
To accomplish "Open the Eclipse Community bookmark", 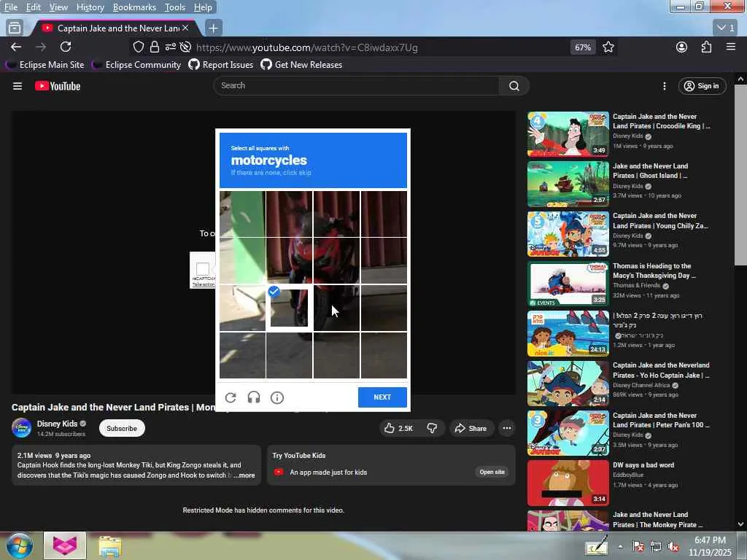I will pyautogui.click(x=136, y=65).
